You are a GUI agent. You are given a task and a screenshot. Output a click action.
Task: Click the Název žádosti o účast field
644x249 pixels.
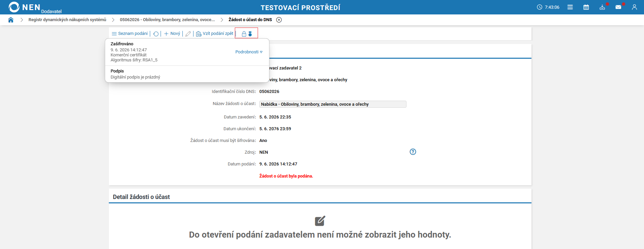pos(333,104)
